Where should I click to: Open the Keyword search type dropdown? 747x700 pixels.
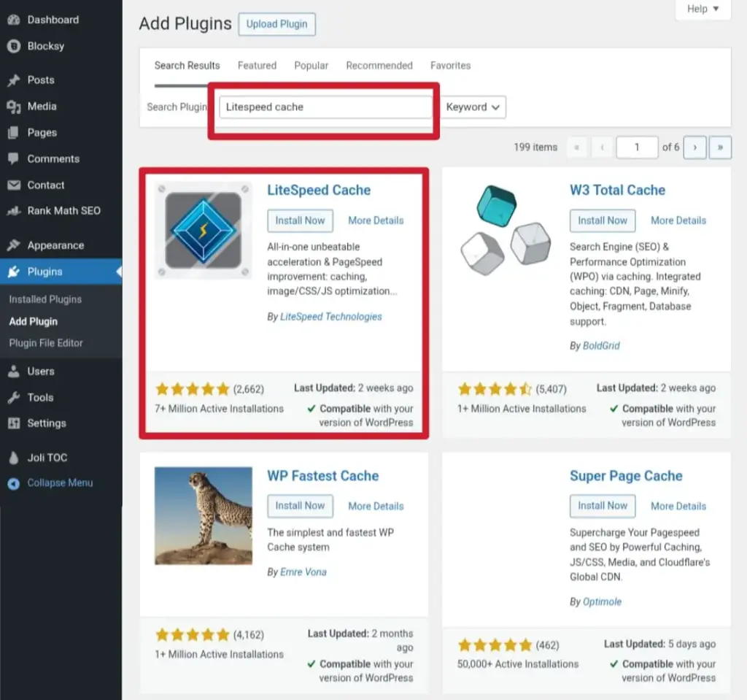click(473, 107)
